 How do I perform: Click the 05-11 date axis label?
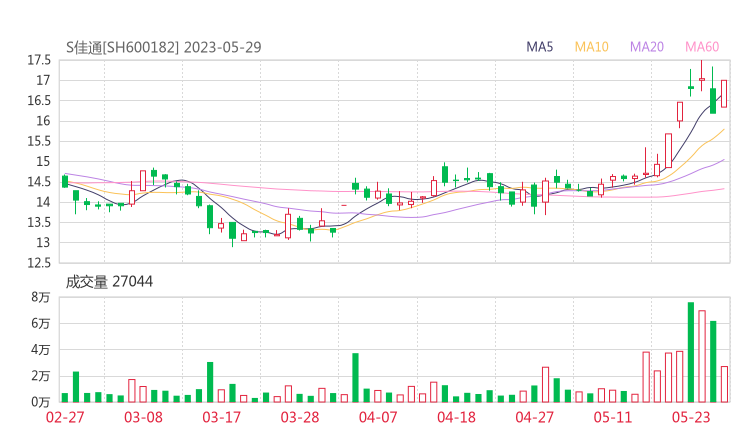pos(613,417)
